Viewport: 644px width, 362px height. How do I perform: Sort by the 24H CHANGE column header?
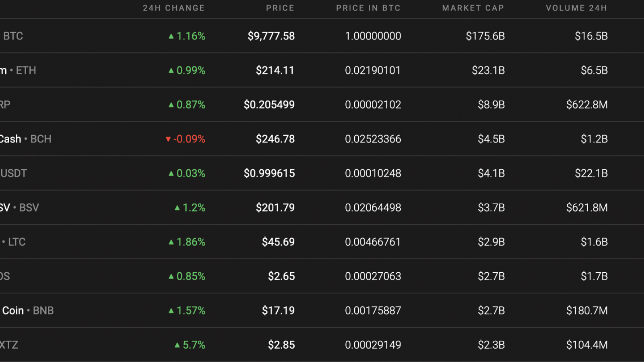point(173,8)
